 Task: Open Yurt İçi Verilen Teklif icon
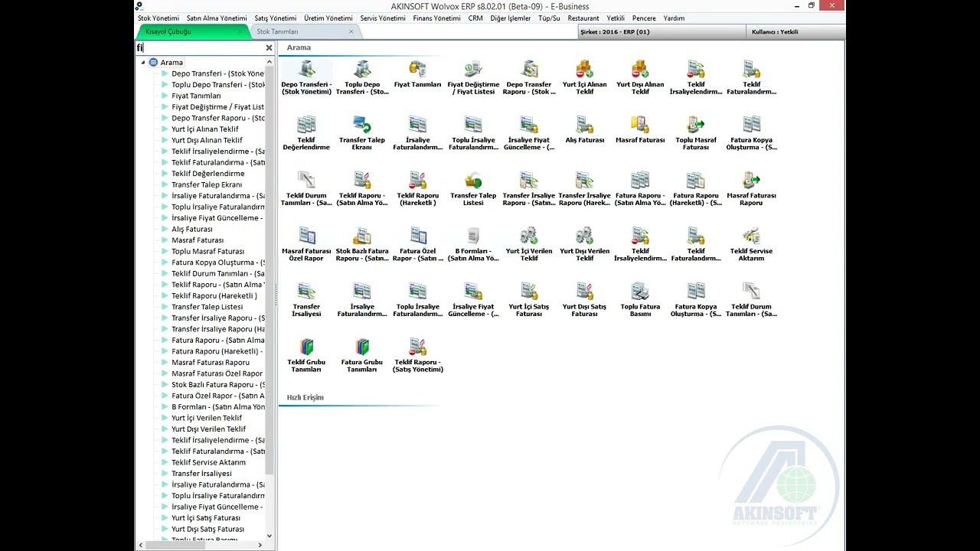coord(529,245)
